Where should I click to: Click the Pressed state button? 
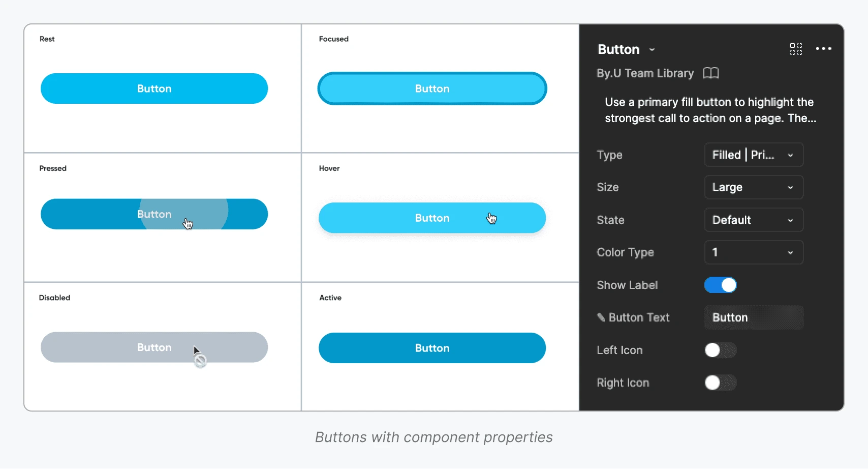[x=154, y=214]
